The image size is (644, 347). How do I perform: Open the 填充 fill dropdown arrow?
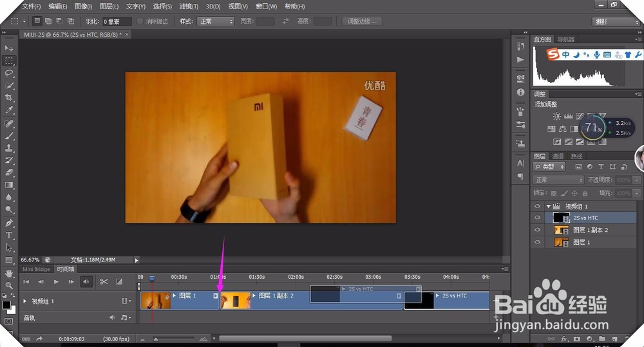pos(637,193)
